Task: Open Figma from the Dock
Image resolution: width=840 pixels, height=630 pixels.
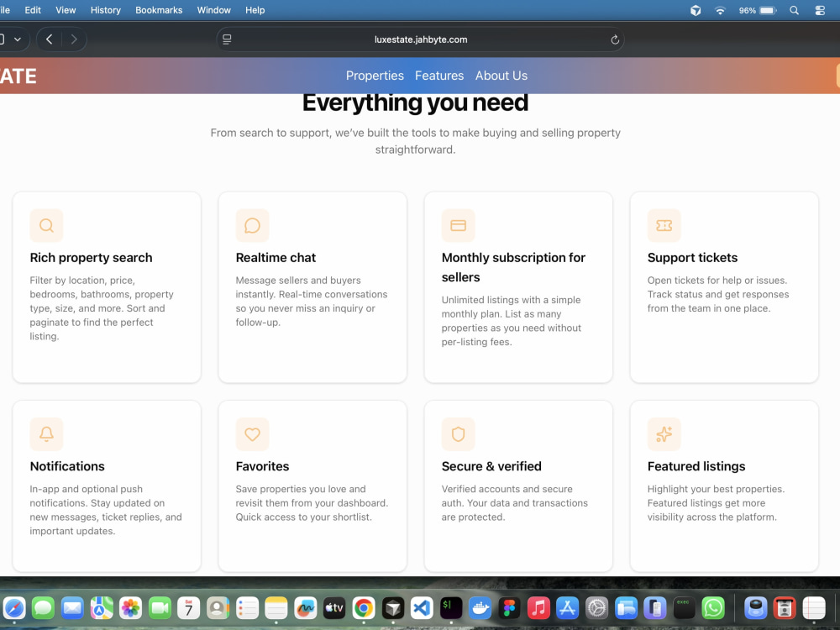Action: (509, 608)
